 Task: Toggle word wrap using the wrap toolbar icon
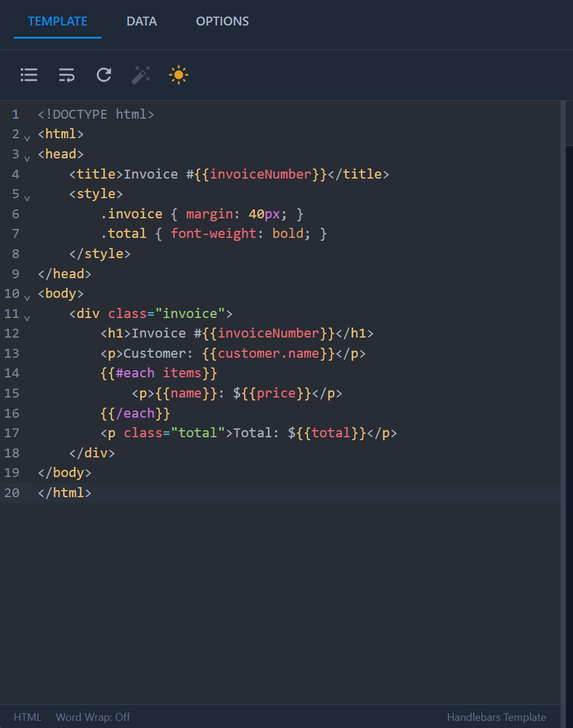click(x=66, y=75)
